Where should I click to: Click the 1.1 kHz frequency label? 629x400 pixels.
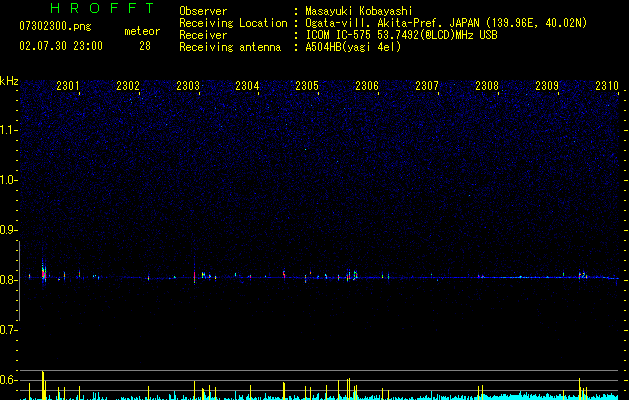(8, 130)
